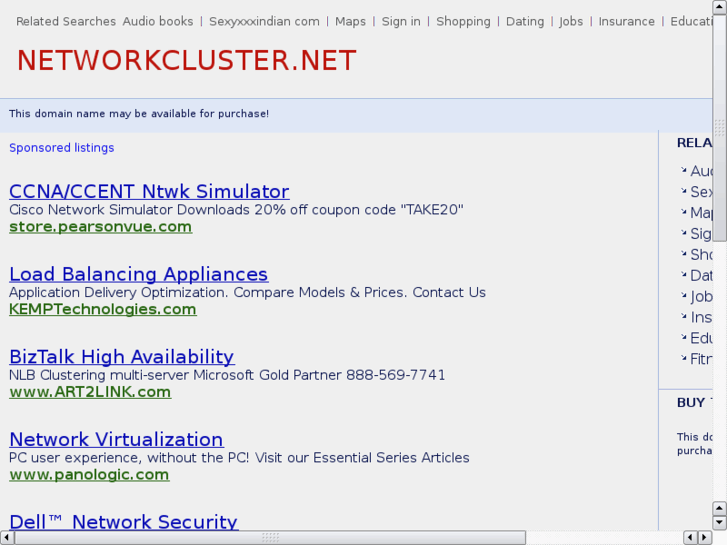Click the horizontal scroll left arrow near corner
This screenshot has height=545, width=727.
point(690,538)
